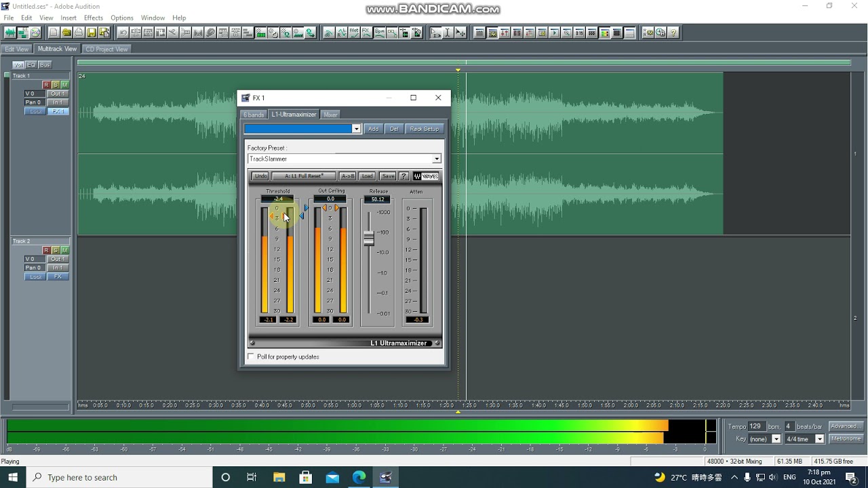Open the help question mark toolbar icon
The height and width of the screenshot is (488, 868).
click(673, 33)
